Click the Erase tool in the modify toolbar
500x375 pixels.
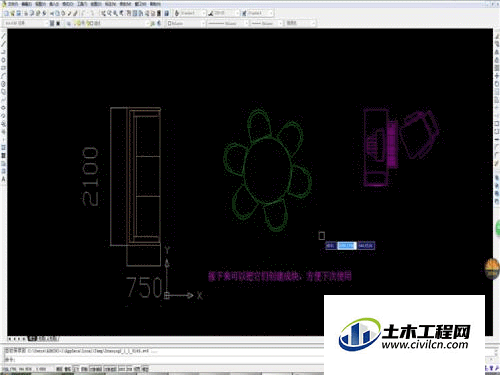(x=497, y=36)
